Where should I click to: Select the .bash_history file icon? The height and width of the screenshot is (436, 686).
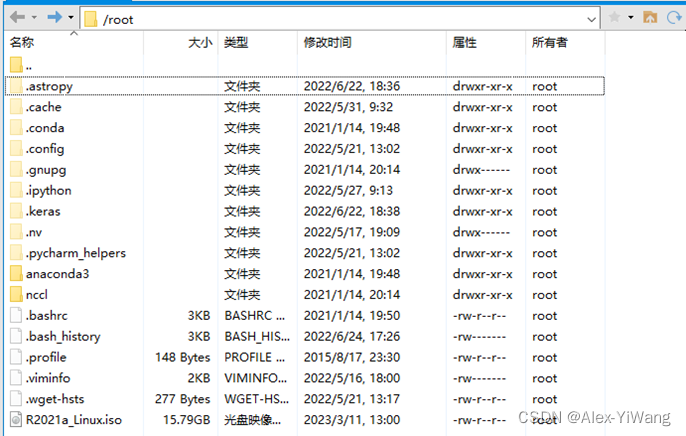tap(16, 336)
